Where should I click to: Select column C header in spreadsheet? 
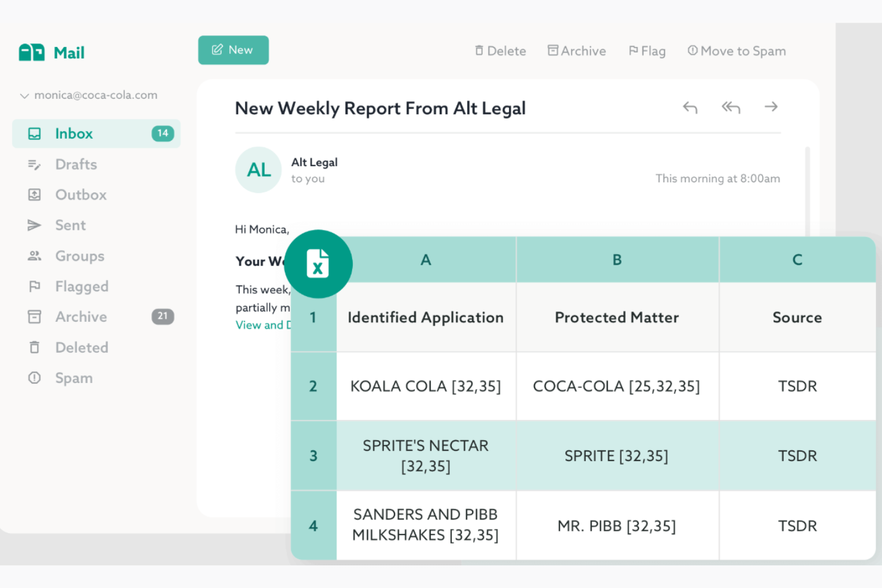pos(797,260)
